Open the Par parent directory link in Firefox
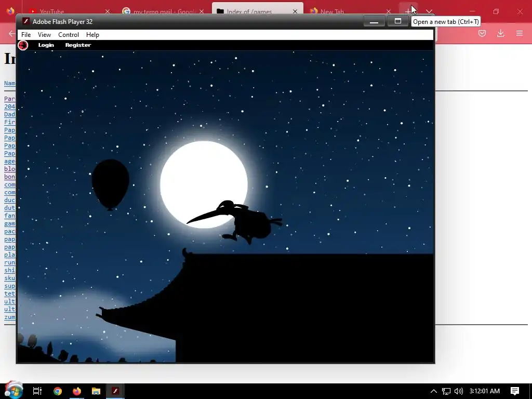532x399 pixels. point(9,99)
